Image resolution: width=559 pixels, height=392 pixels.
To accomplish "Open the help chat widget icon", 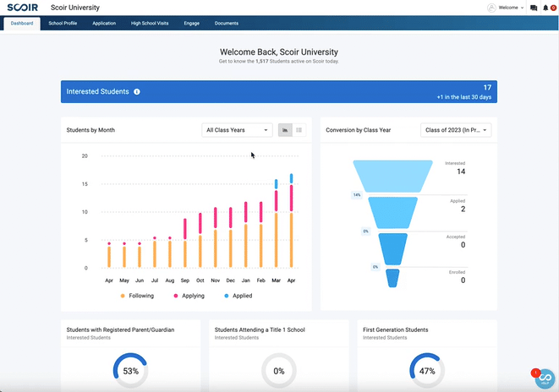I will [x=545, y=378].
